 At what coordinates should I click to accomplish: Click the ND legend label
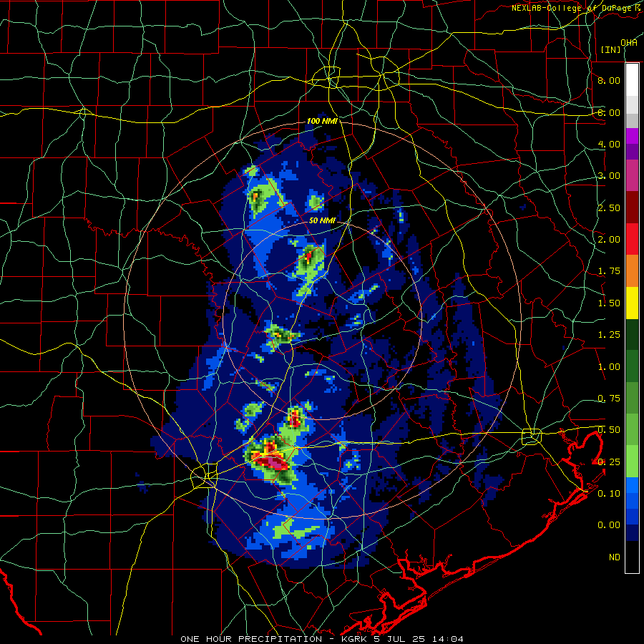coord(615,557)
